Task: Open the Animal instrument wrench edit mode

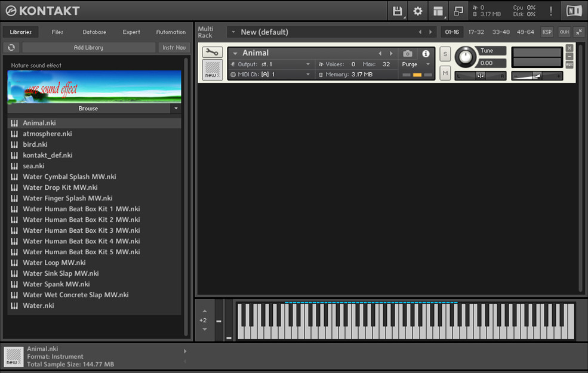Action: pyautogui.click(x=212, y=52)
